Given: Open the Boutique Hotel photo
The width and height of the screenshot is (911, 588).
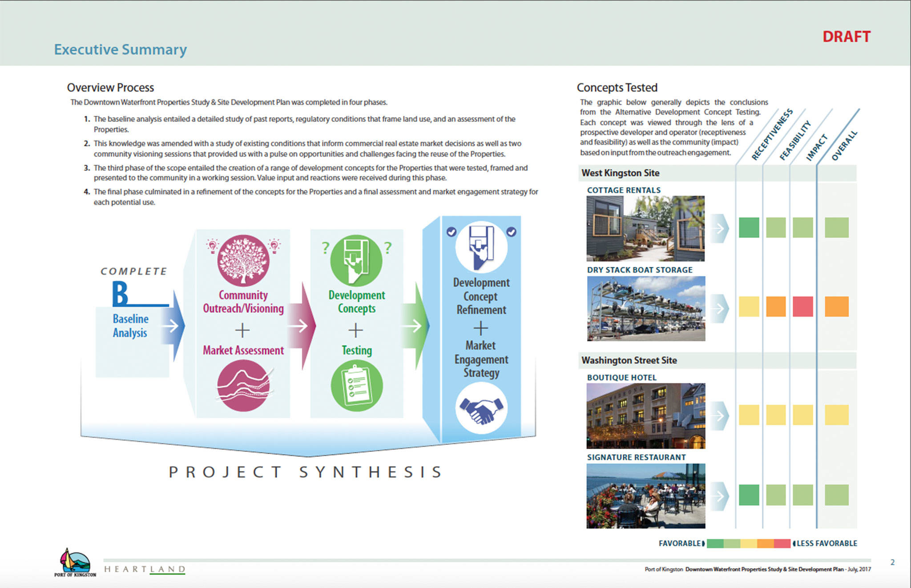Looking at the screenshot, I should (x=646, y=415).
